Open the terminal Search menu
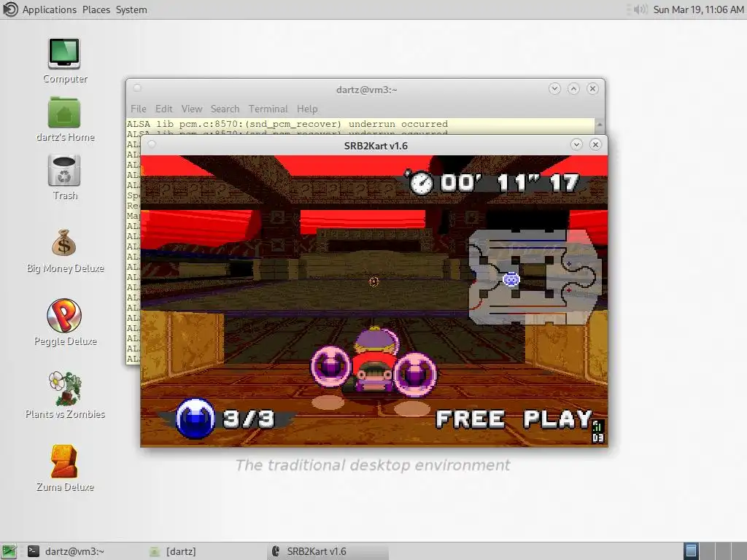 tap(225, 109)
